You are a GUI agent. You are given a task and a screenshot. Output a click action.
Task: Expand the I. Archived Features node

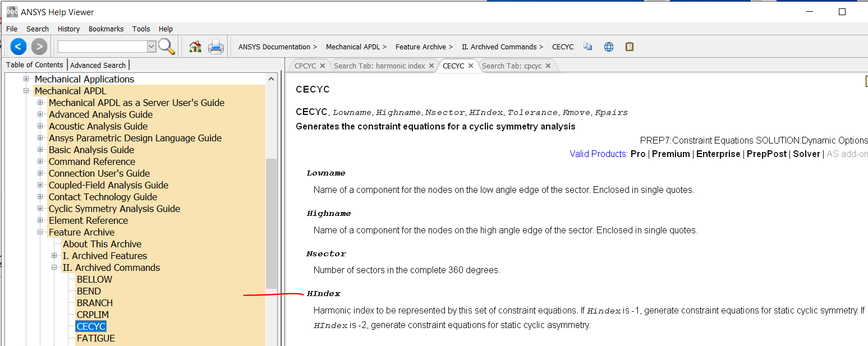point(54,256)
